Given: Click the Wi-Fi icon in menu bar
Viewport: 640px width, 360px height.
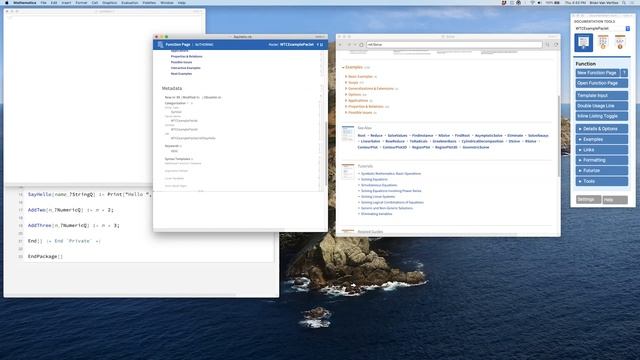Looking at the screenshot, I should tap(532, 2).
